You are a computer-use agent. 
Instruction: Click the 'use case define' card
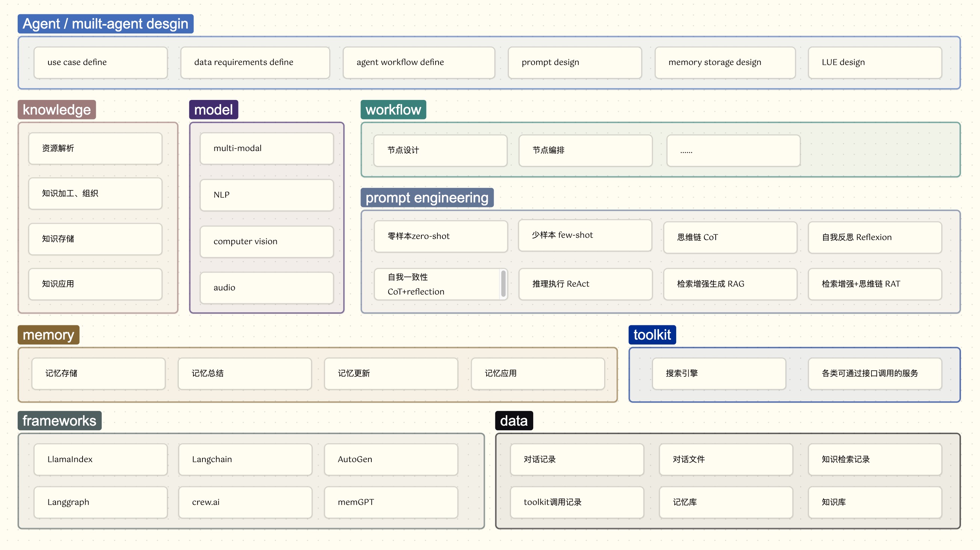100,62
